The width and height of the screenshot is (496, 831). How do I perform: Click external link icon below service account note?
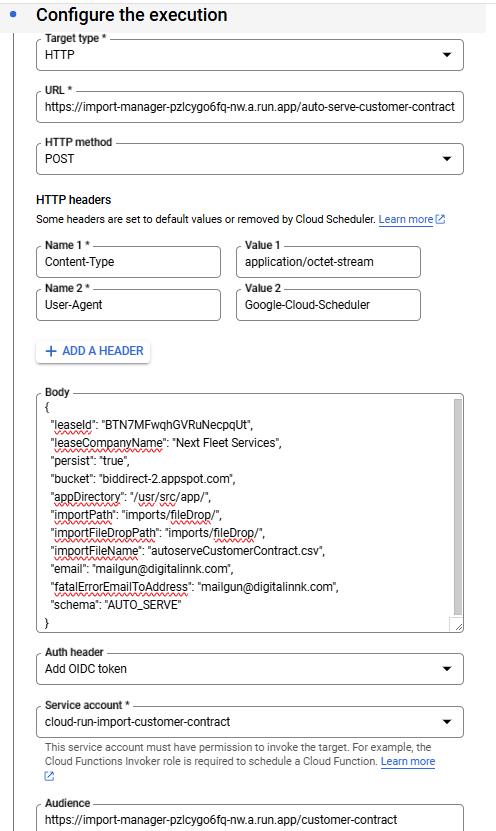[x=49, y=776]
